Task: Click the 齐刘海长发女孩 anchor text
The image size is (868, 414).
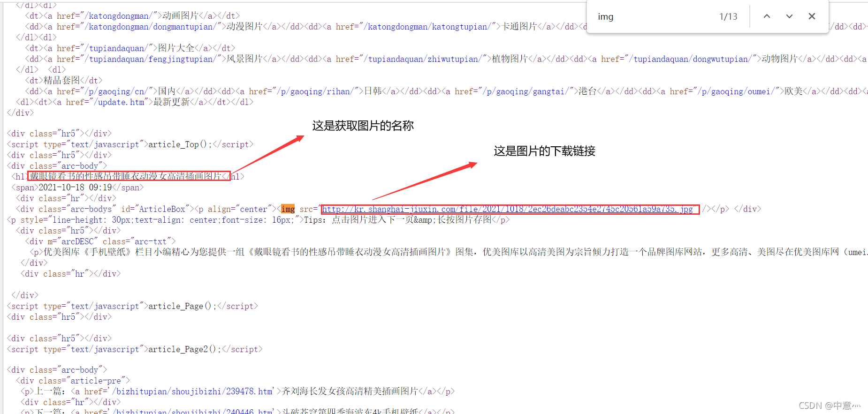Action: click(x=350, y=391)
